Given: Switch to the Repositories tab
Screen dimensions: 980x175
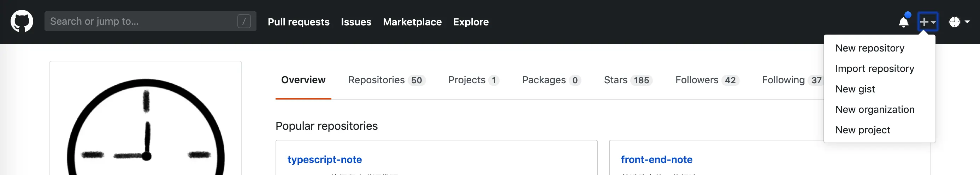Looking at the screenshot, I should [386, 80].
